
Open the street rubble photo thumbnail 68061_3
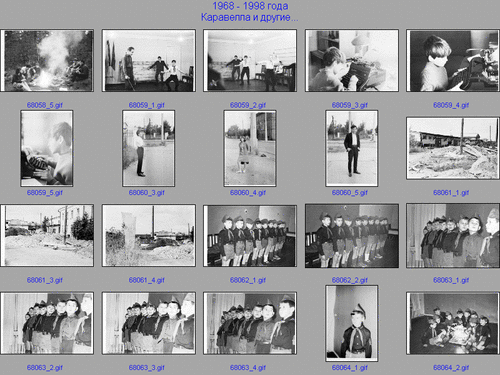click(x=47, y=235)
